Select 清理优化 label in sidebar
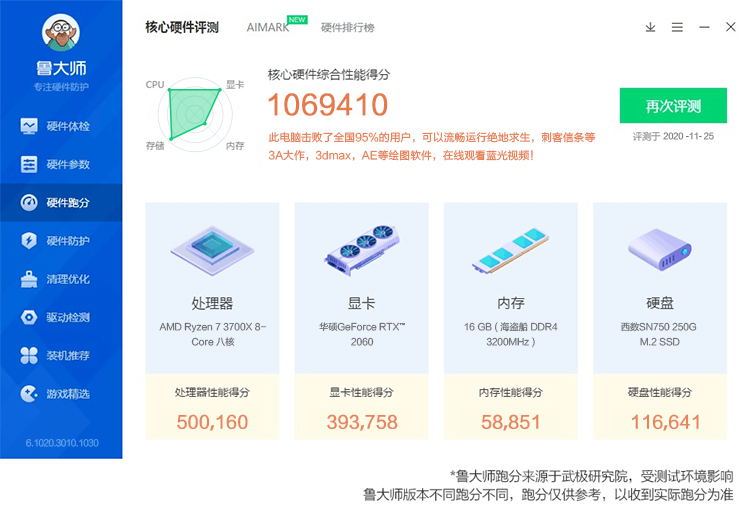The image size is (750, 515). [68, 279]
